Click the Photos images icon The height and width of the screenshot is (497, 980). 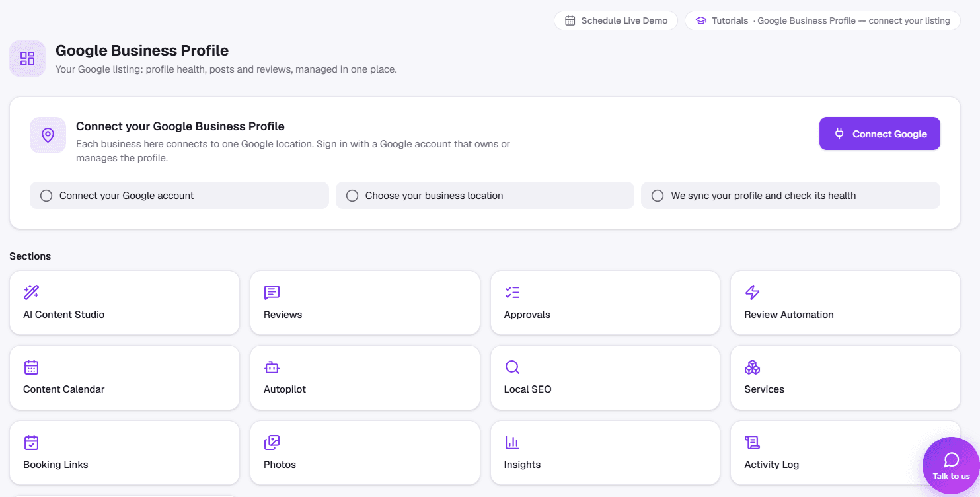click(x=272, y=442)
